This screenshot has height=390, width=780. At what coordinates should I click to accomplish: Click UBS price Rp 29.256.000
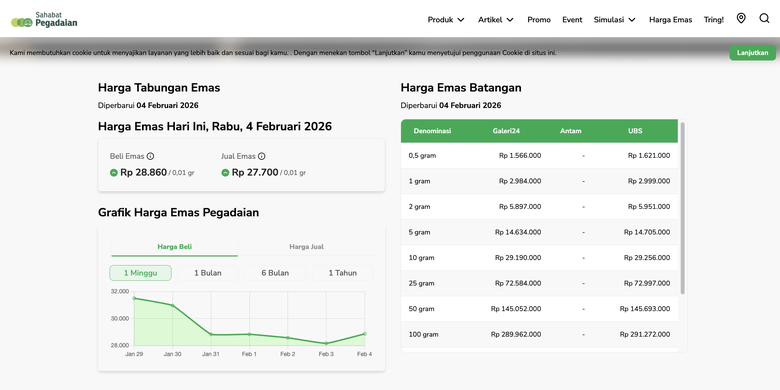click(x=647, y=258)
